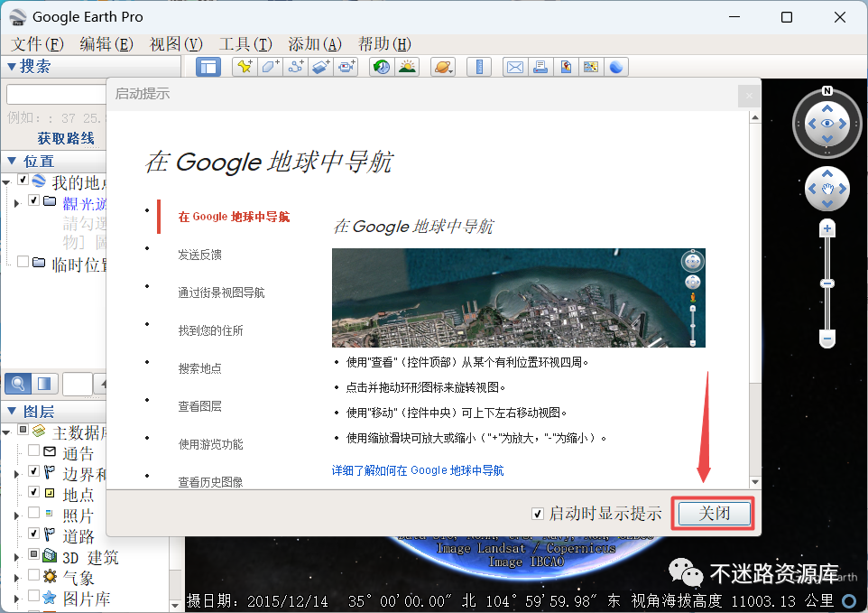Collapse 我的地点 tree node
This screenshot has width=868, height=613.
coord(6,182)
